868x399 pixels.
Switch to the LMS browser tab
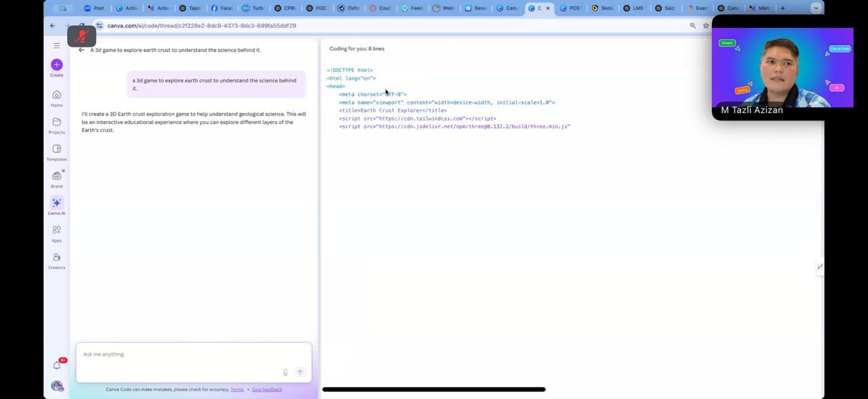(x=634, y=8)
